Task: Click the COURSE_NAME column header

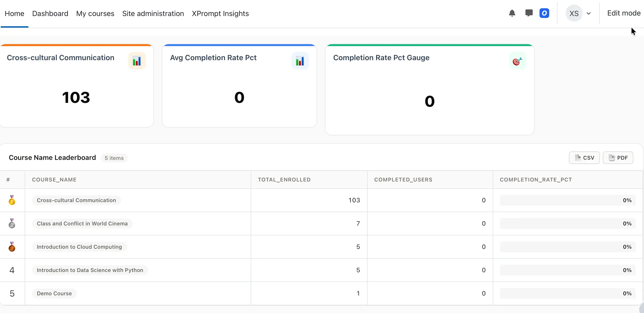Action: [54, 180]
